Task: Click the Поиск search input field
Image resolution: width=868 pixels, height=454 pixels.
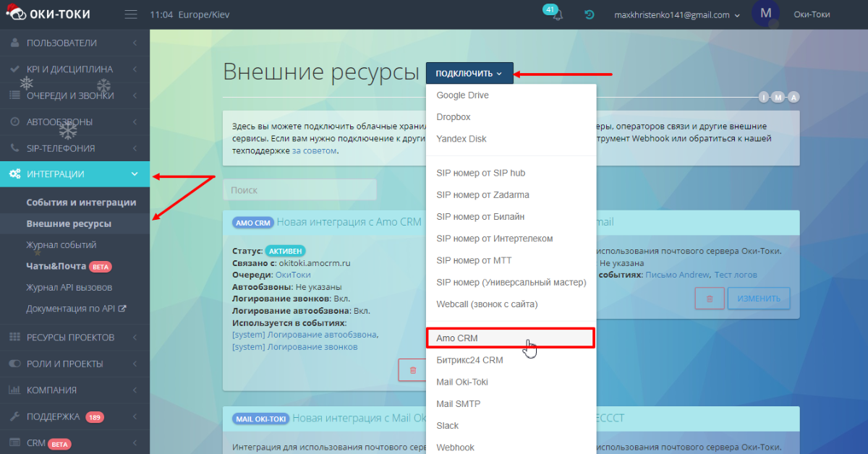Action: (299, 189)
